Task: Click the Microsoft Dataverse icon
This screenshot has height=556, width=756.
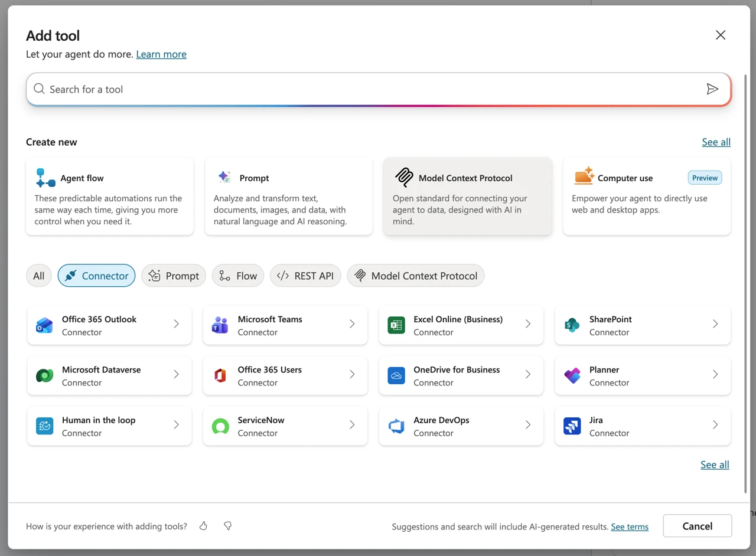Action: [x=44, y=375]
